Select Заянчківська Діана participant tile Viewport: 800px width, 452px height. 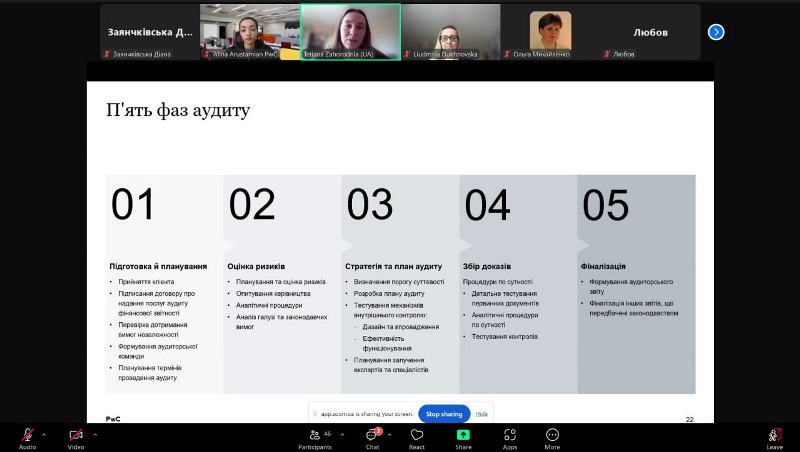click(x=150, y=32)
